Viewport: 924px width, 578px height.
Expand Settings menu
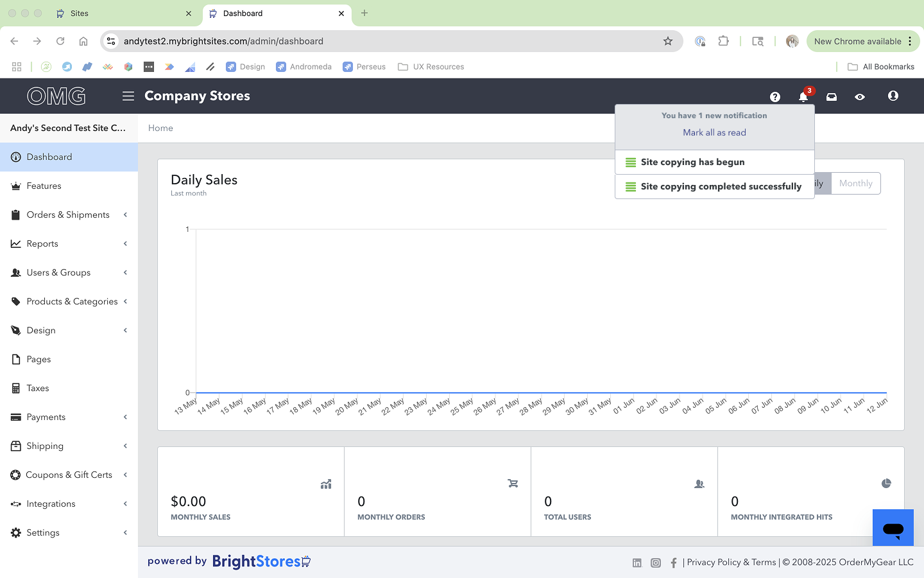pyautogui.click(x=69, y=532)
